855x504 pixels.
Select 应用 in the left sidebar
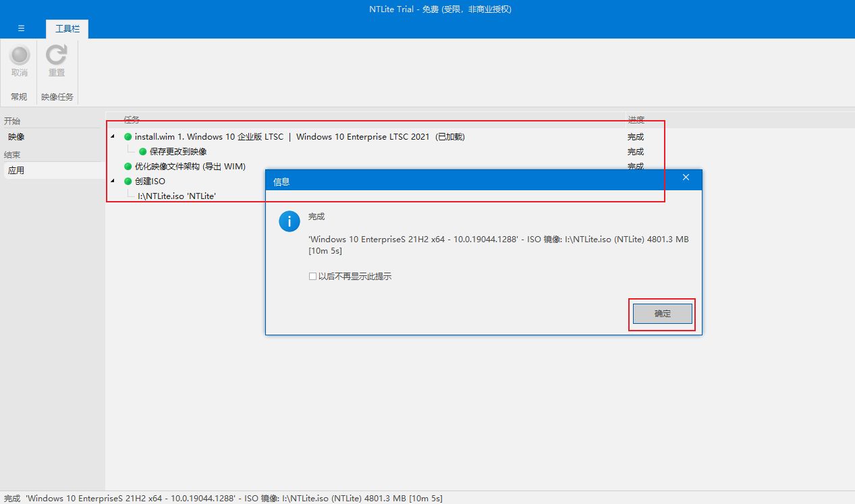16,171
